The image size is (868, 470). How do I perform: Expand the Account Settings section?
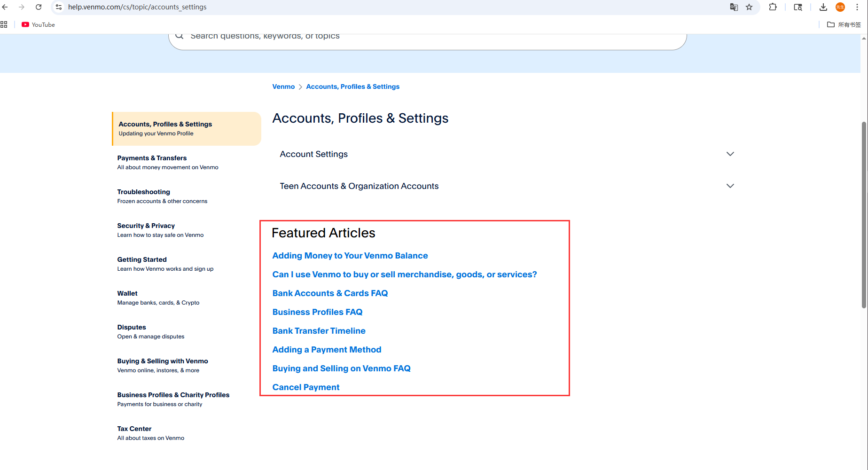pos(730,154)
